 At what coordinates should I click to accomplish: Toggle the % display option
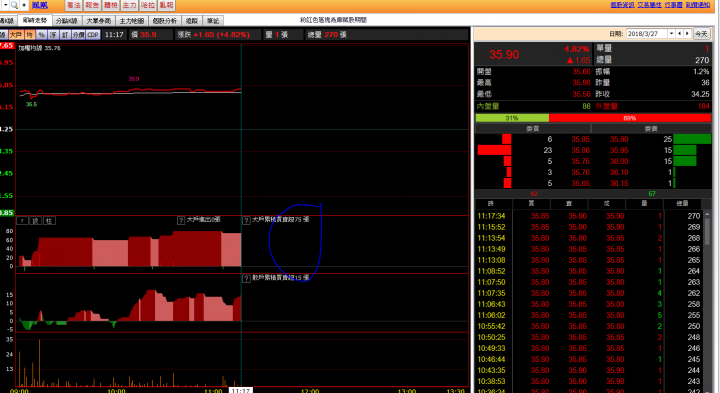point(42,35)
